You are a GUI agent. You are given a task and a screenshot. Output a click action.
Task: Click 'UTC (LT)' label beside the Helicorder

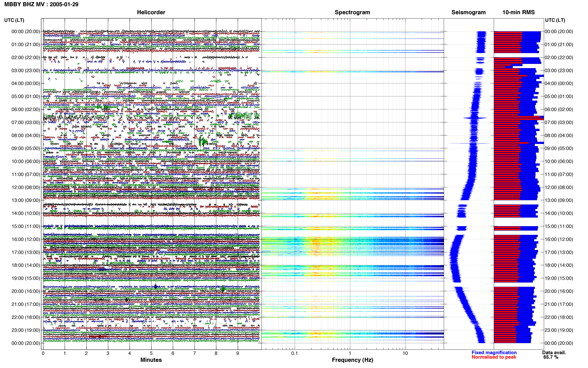point(14,20)
